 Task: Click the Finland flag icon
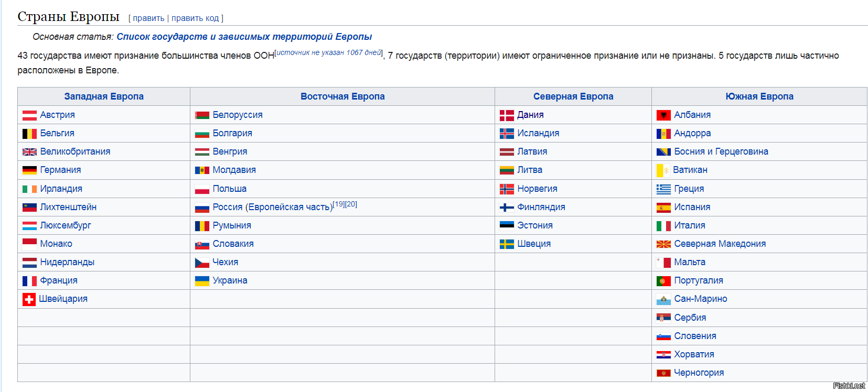pos(507,208)
